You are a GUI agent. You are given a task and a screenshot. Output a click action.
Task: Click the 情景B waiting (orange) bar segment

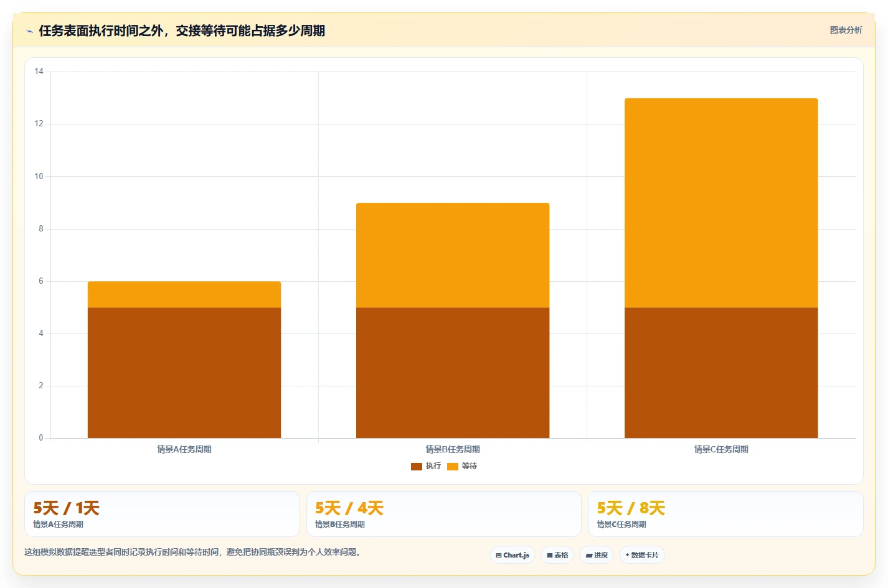tap(453, 255)
